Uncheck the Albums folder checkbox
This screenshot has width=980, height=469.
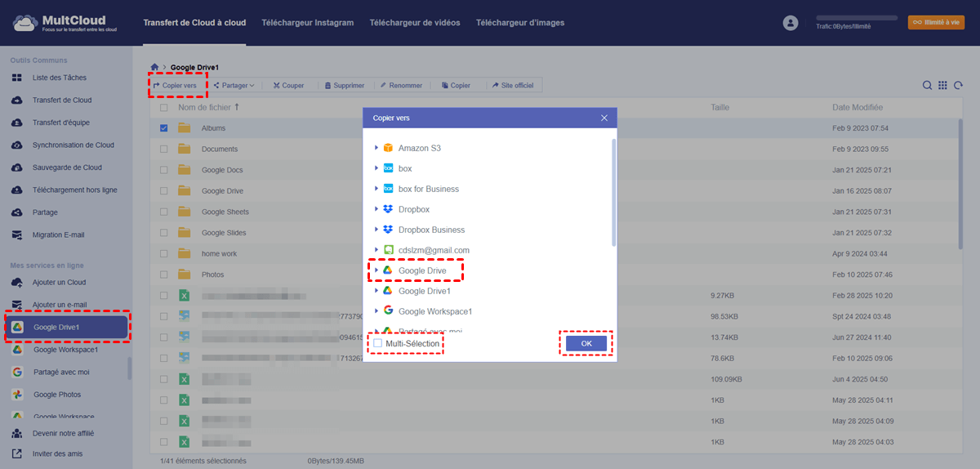[164, 128]
